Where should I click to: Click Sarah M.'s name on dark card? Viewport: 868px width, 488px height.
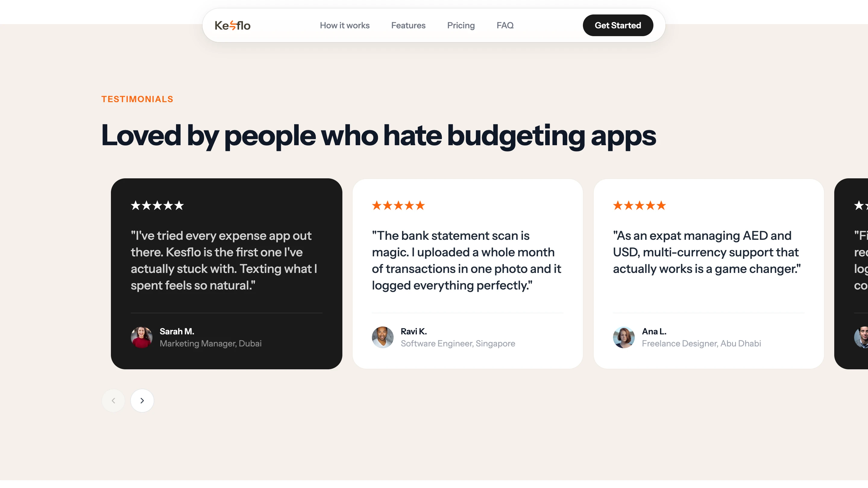click(x=177, y=331)
